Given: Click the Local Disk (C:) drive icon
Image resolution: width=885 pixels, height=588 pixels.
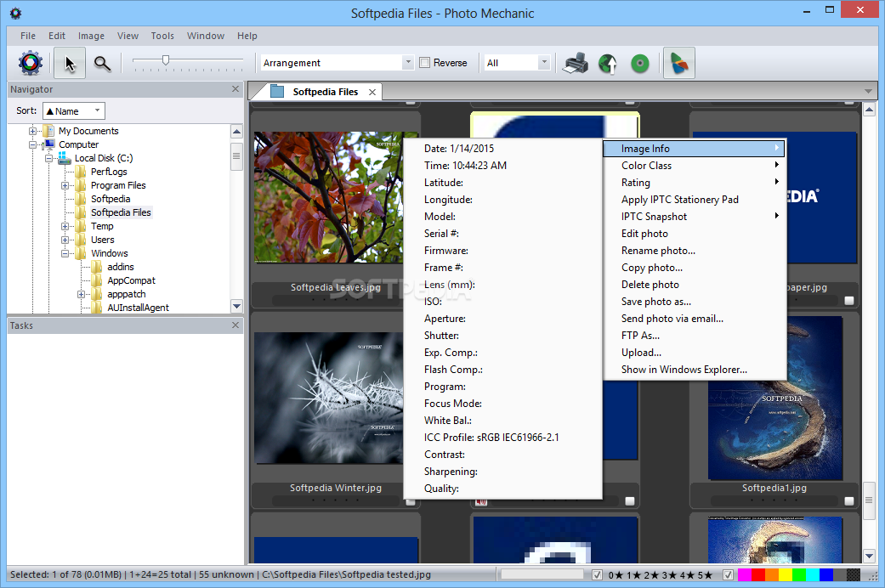Looking at the screenshot, I should [65, 158].
